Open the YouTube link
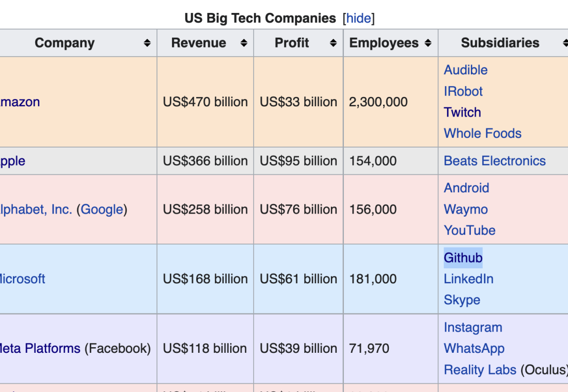 point(469,230)
